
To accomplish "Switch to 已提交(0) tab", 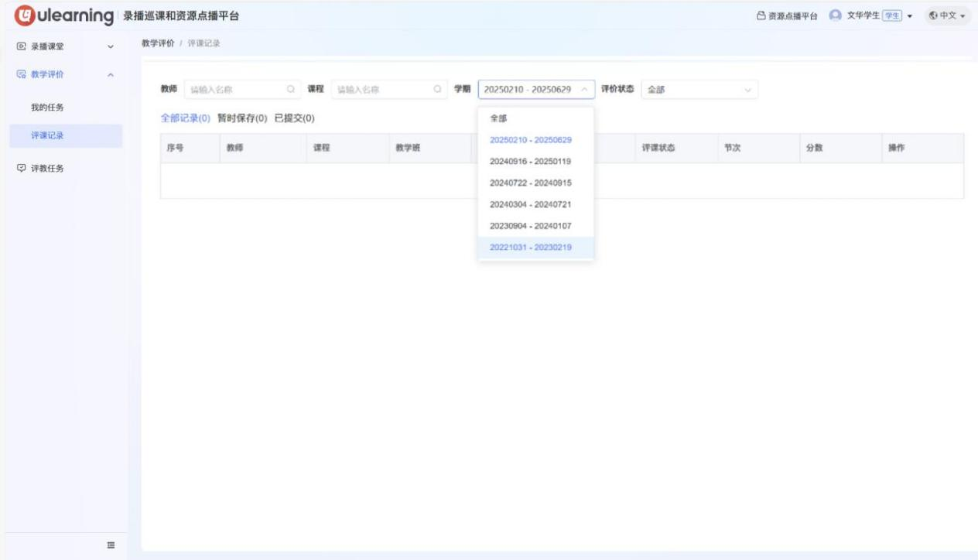I will point(295,118).
